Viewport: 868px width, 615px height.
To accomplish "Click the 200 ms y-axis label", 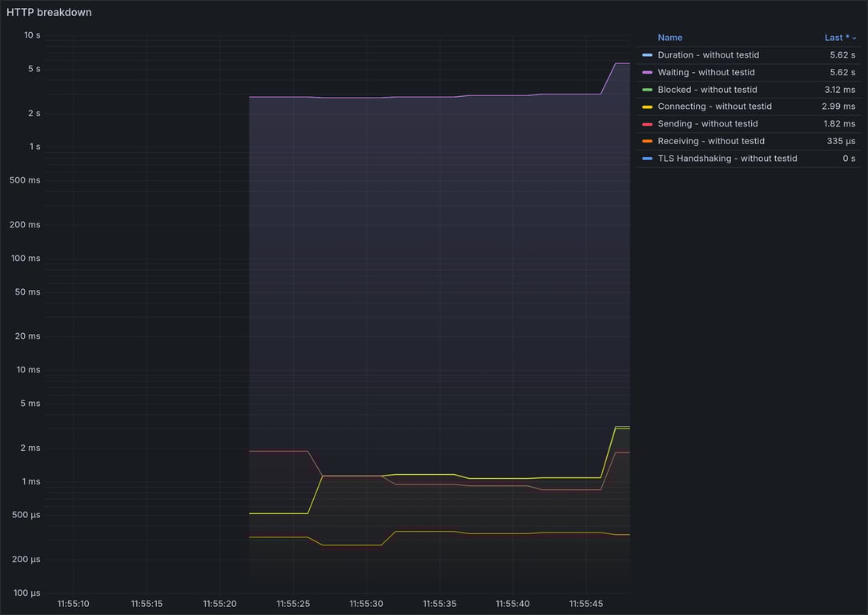I will click(x=25, y=224).
